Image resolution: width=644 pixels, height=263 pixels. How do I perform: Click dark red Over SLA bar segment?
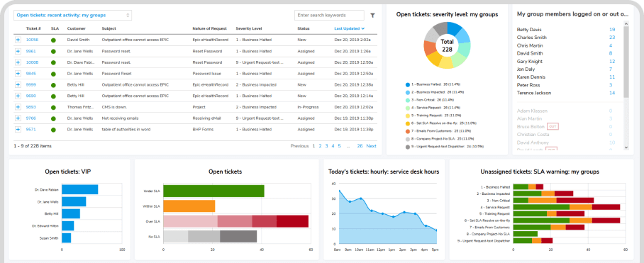click(x=292, y=221)
